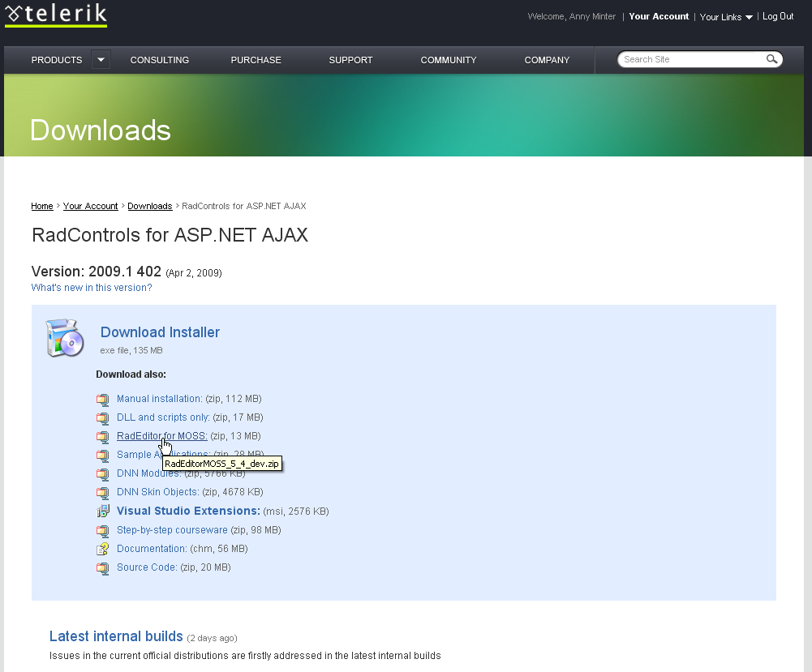This screenshot has height=672, width=812.
Task: Open the Downloads breadcrumb link
Action: point(149,206)
